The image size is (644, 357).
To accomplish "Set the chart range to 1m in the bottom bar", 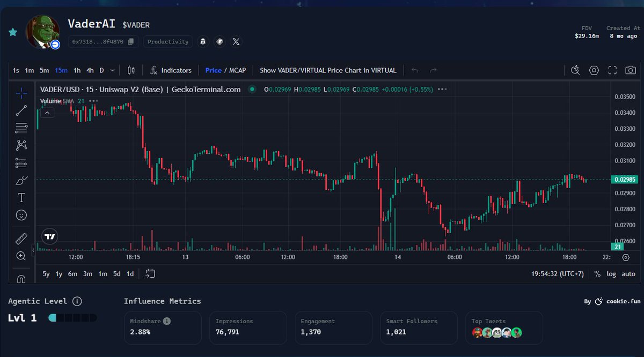I will click(x=103, y=274).
